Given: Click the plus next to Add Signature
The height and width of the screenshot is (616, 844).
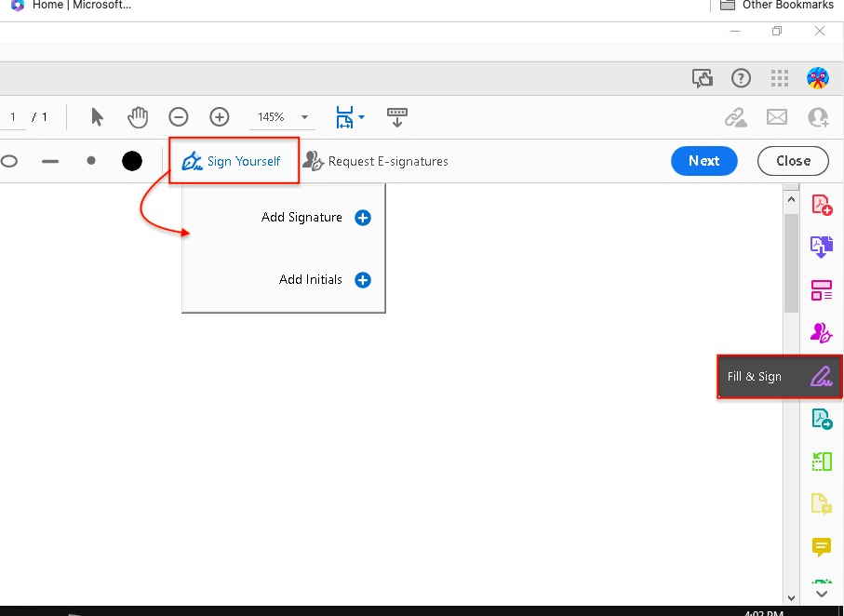Looking at the screenshot, I should pyautogui.click(x=363, y=218).
